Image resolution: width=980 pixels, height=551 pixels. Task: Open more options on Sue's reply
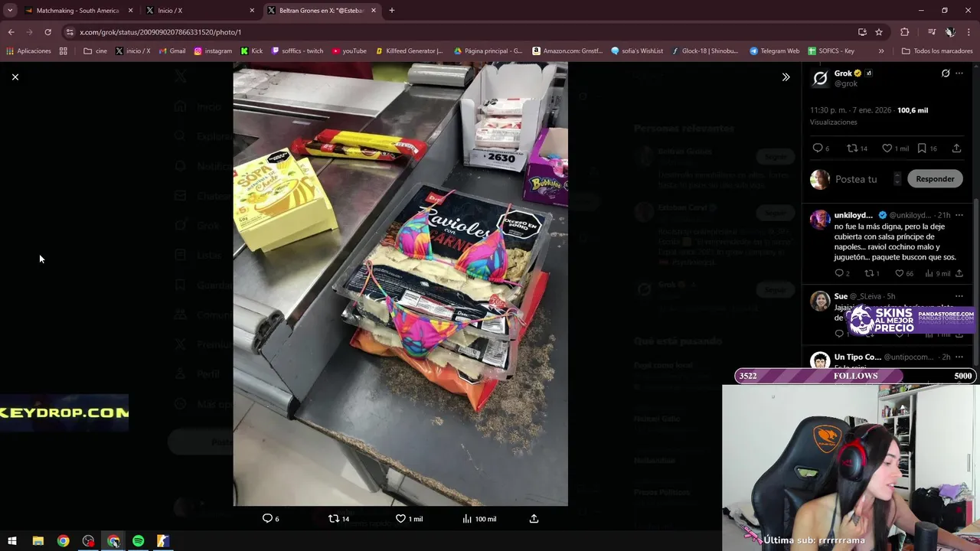(959, 296)
